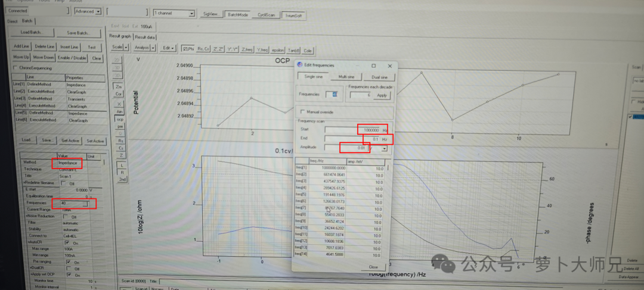The height and width of the screenshot is (290, 644).
Task: Click the Ain side button
Action: click(119, 111)
